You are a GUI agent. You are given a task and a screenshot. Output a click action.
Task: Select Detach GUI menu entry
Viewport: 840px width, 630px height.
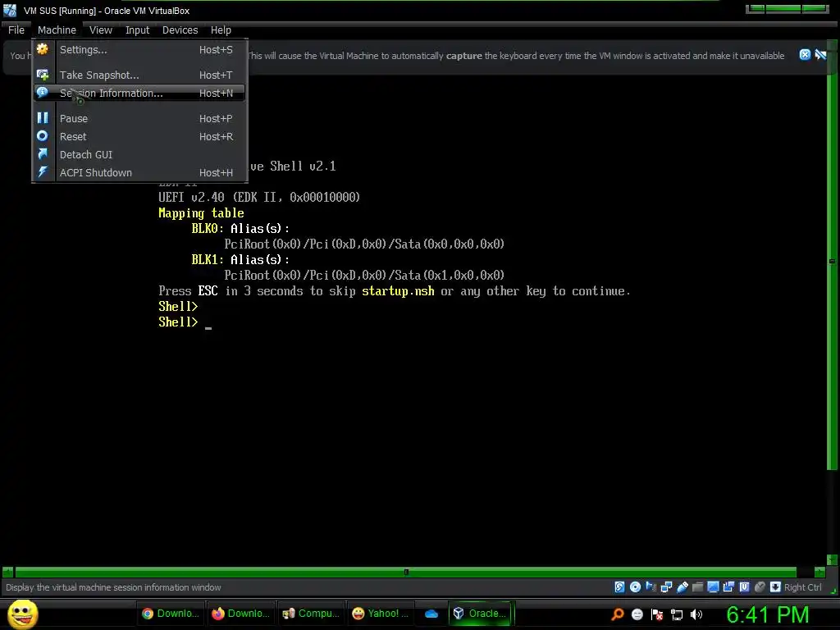(139, 155)
